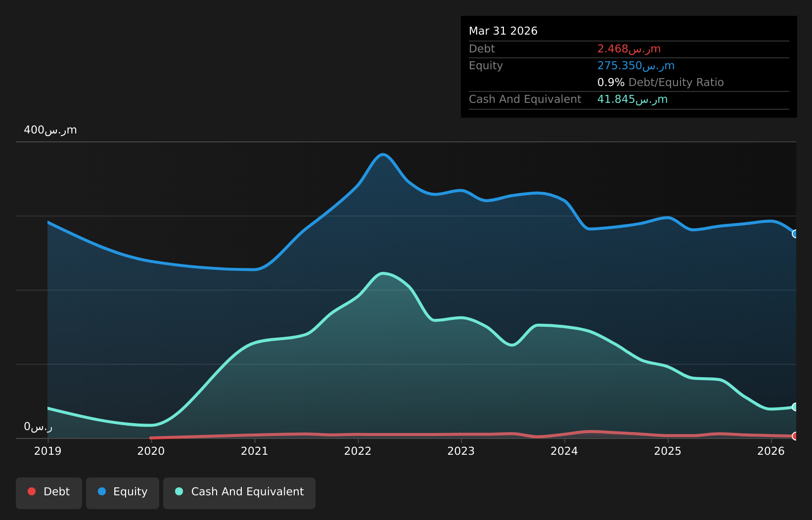Click the 2019 x-axis label
Screen dimensions: 812x520
click(47, 451)
